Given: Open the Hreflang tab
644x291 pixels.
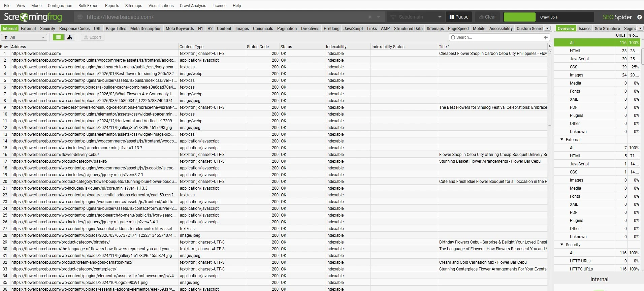Looking at the screenshot, I should pyautogui.click(x=331, y=28).
